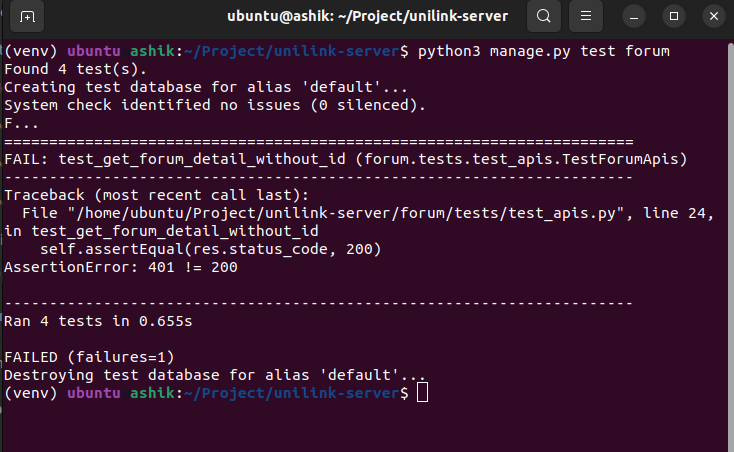
Task: Click the F... test progress output
Action: pos(22,123)
